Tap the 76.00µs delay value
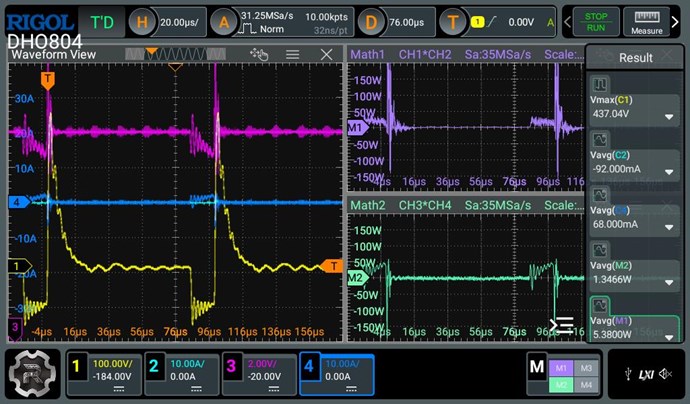690x404 pixels. [x=407, y=22]
